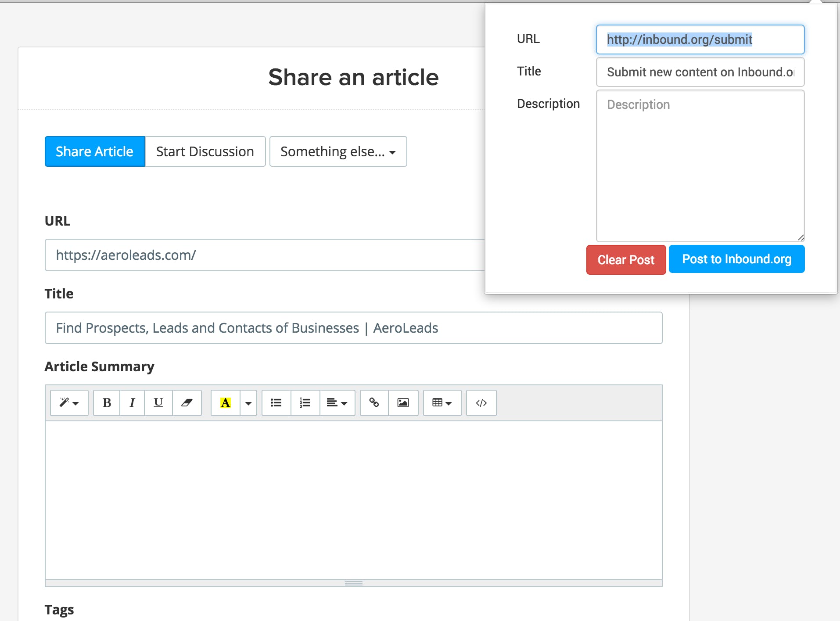Click the article Title input field
840x621 pixels.
tap(354, 328)
